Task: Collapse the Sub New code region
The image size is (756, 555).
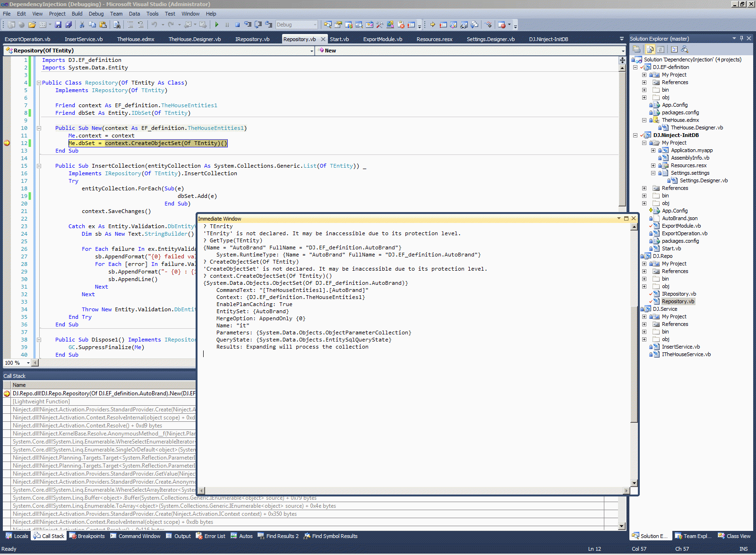Action: click(39, 128)
